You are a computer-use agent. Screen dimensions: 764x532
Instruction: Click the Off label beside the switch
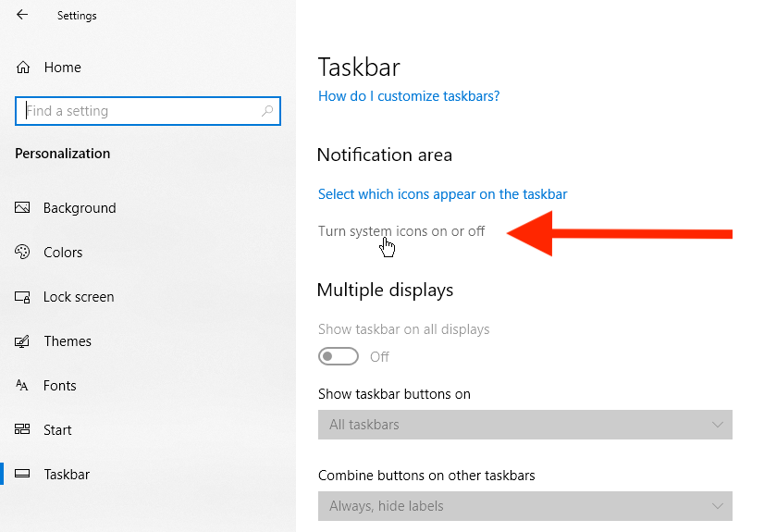click(379, 356)
